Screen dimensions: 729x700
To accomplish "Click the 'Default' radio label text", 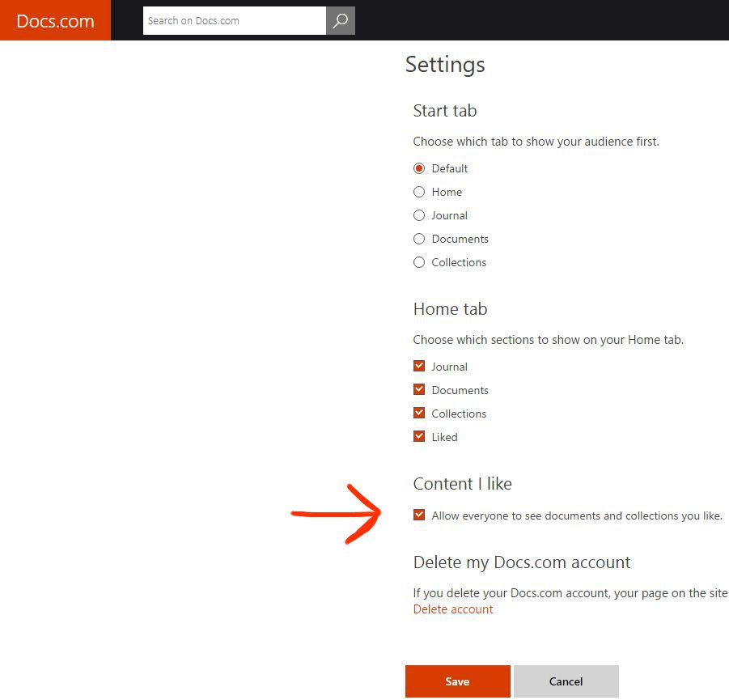I will (x=450, y=168).
